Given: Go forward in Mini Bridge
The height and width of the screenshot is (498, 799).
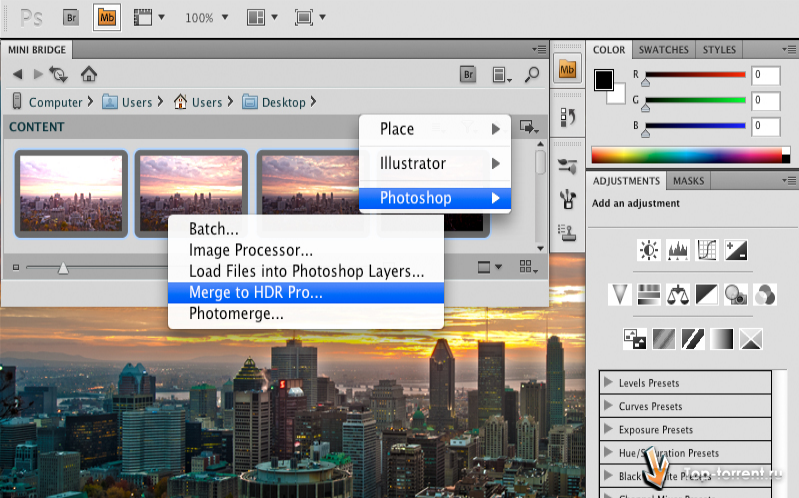Looking at the screenshot, I should click(38, 74).
